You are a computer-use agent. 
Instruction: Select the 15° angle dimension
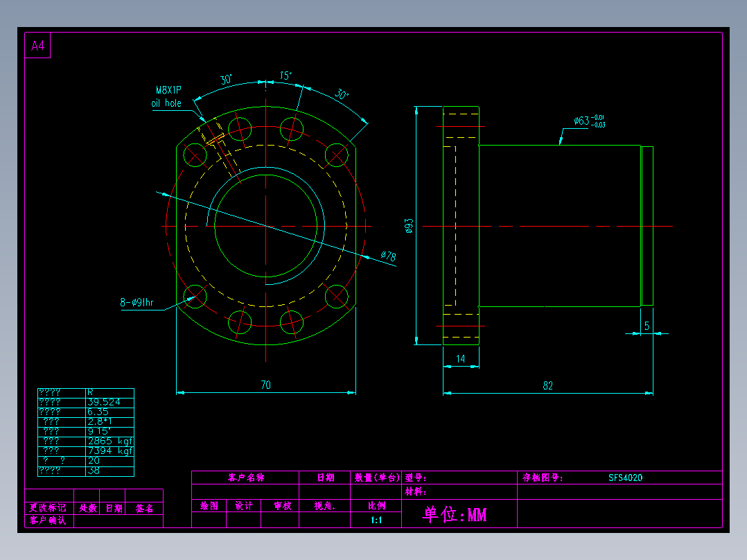point(285,76)
